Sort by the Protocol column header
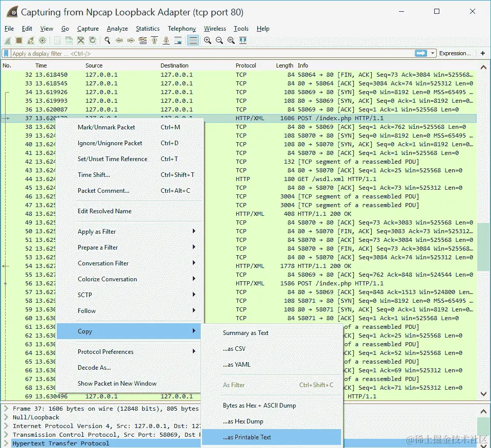The width and height of the screenshot is (491, 448). (246, 65)
